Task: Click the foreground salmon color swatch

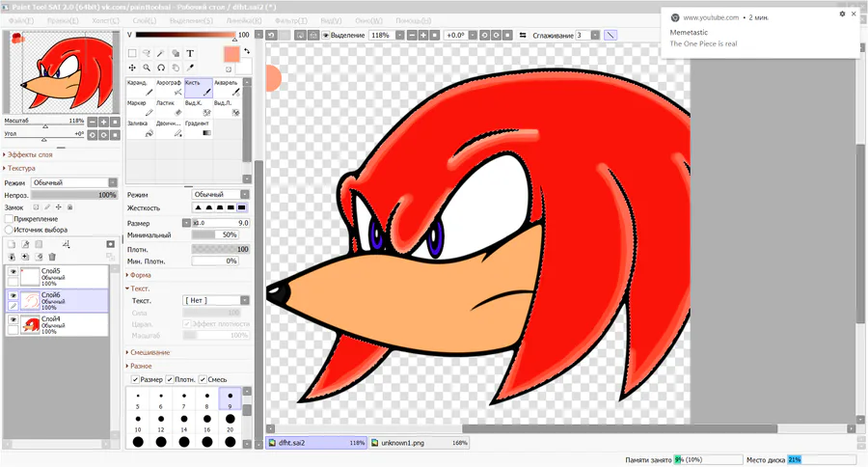Action: tap(231, 54)
